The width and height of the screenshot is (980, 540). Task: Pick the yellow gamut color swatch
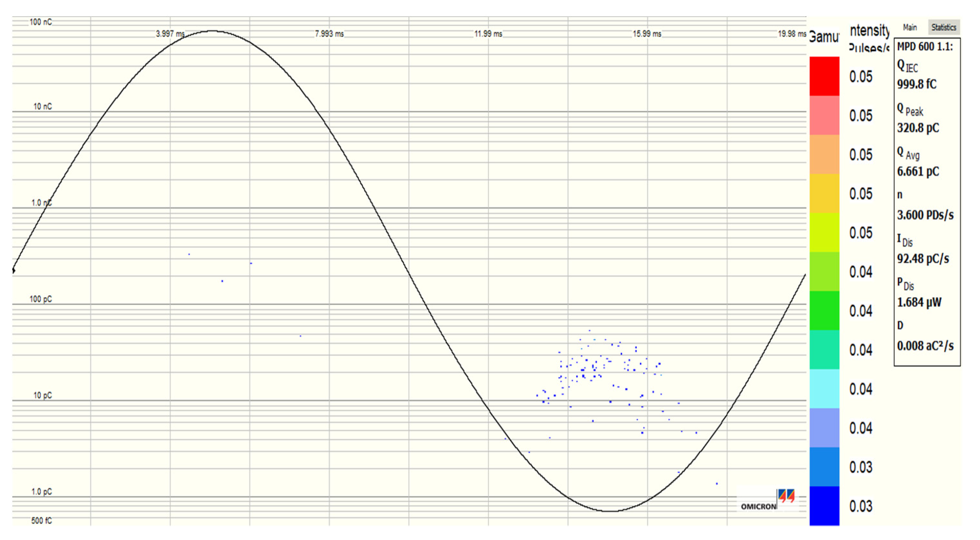(824, 193)
